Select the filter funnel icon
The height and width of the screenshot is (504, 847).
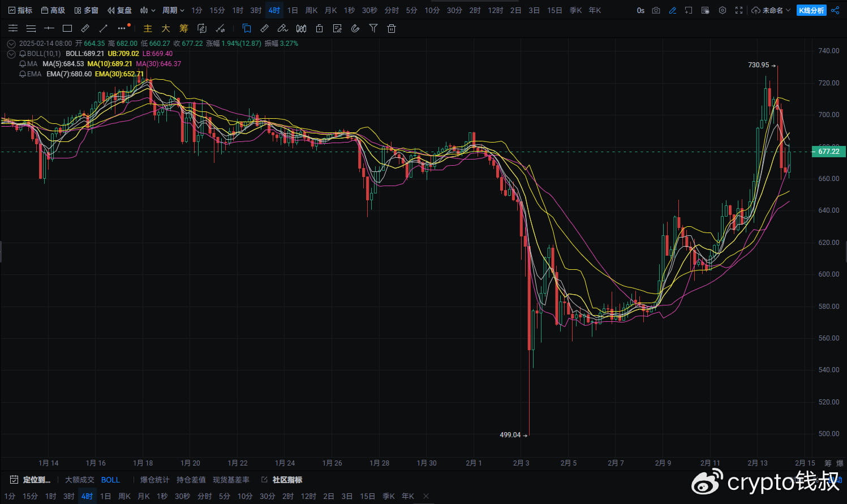(x=373, y=28)
